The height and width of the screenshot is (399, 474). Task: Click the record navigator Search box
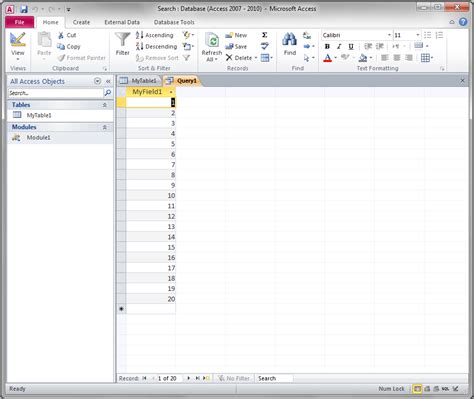pos(275,378)
